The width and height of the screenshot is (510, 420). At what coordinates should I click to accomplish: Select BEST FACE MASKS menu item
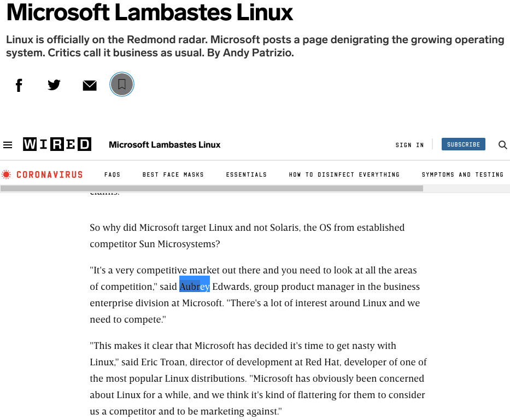click(173, 174)
